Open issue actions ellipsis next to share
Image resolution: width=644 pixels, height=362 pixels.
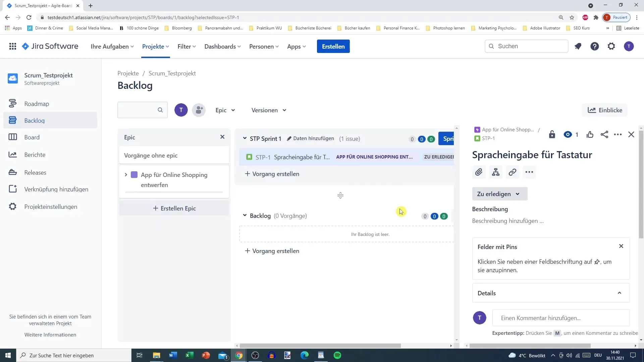[618, 134]
